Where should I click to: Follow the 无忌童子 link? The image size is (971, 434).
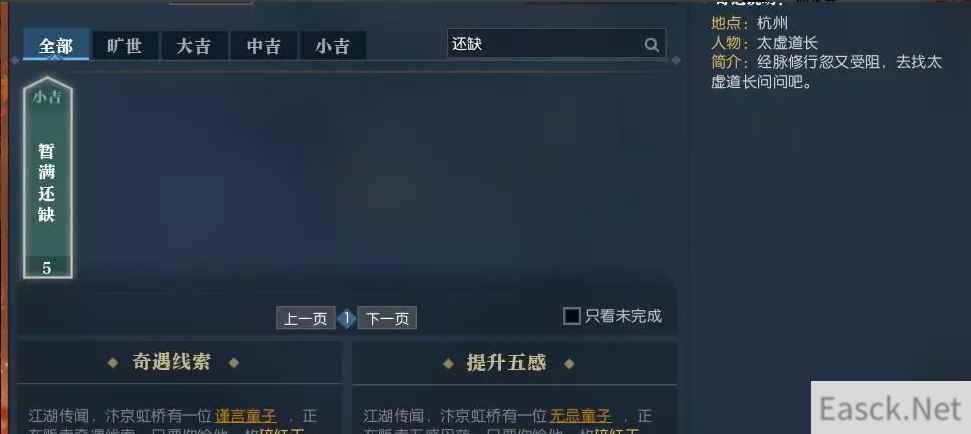pos(580,415)
